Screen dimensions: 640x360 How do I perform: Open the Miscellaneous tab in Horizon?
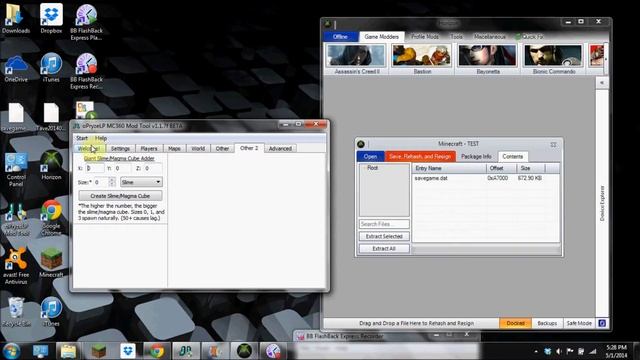(489, 37)
